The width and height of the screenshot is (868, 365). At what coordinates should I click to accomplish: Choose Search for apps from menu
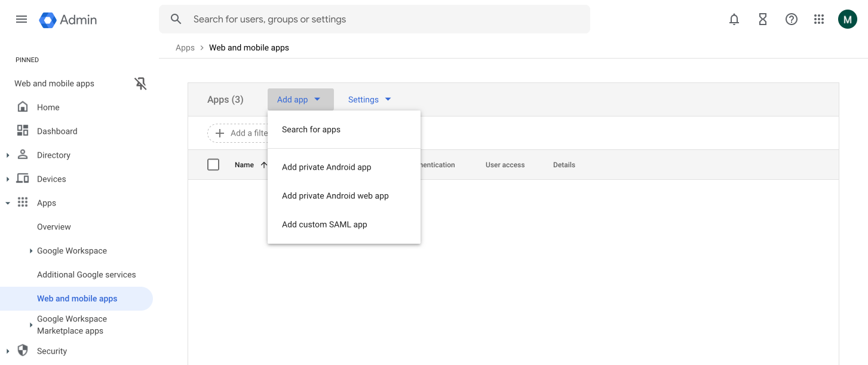coord(311,130)
